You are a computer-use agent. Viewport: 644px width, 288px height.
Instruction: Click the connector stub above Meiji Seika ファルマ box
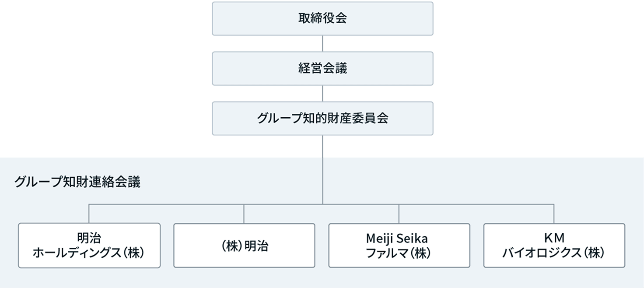(x=399, y=214)
